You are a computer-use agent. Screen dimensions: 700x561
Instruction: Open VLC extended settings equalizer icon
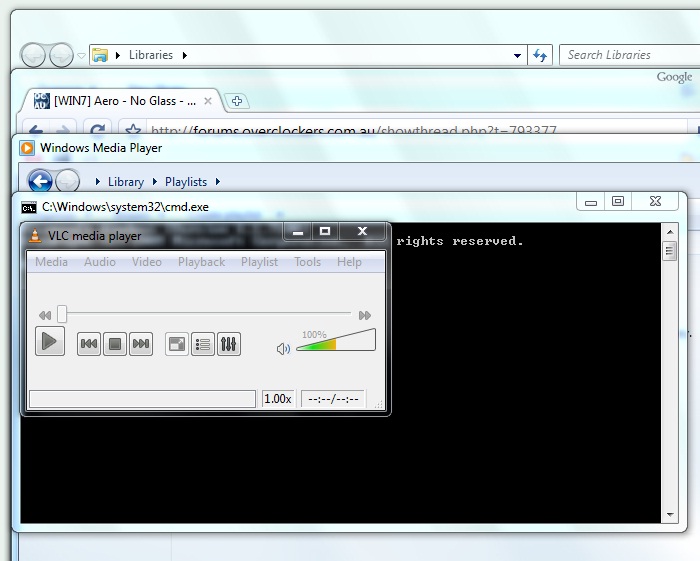click(229, 344)
